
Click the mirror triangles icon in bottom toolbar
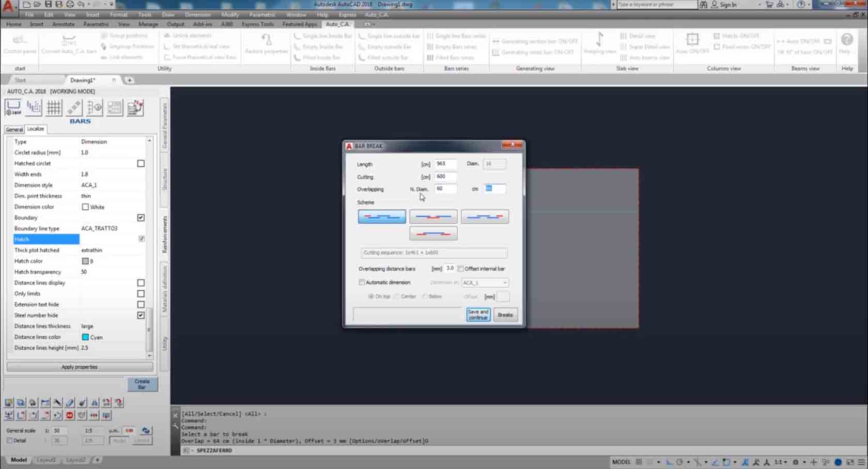95,402
